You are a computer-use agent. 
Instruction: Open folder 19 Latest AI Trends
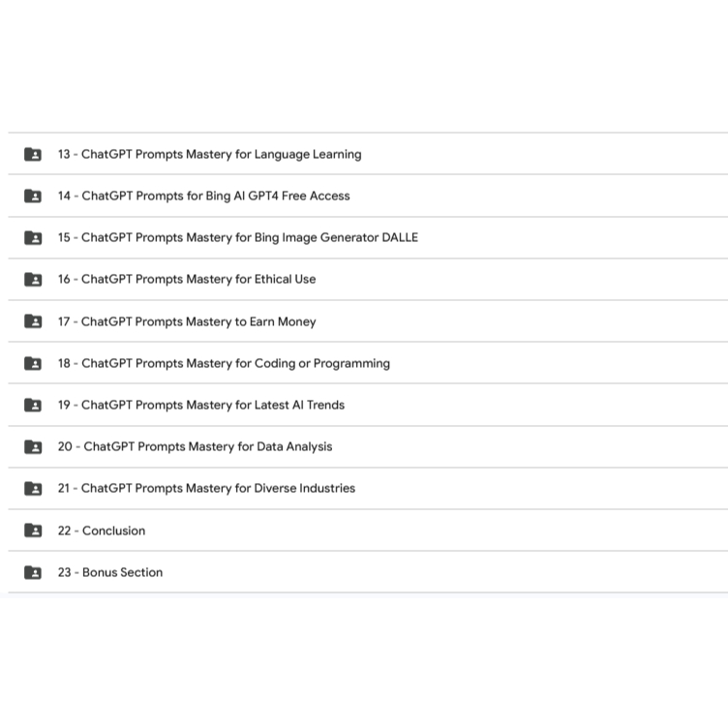click(x=200, y=405)
